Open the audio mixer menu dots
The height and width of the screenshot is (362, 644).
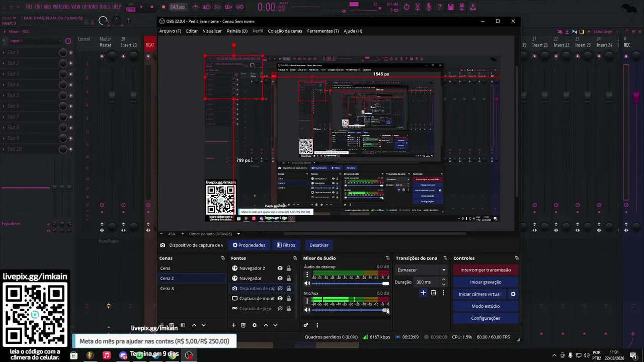coord(317,325)
